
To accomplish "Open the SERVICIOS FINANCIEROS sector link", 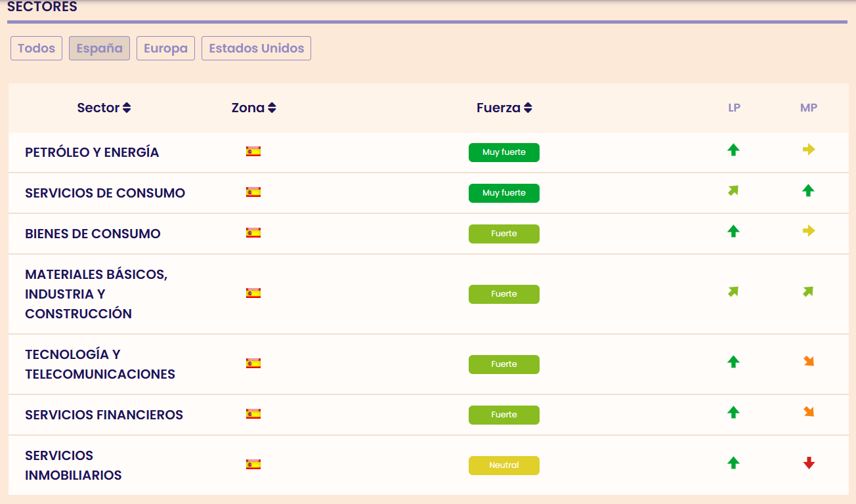I will point(104,415).
